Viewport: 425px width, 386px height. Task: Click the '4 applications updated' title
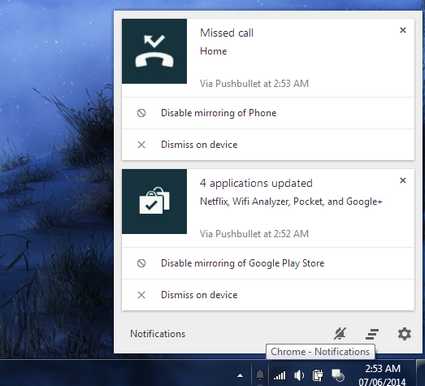[256, 183]
